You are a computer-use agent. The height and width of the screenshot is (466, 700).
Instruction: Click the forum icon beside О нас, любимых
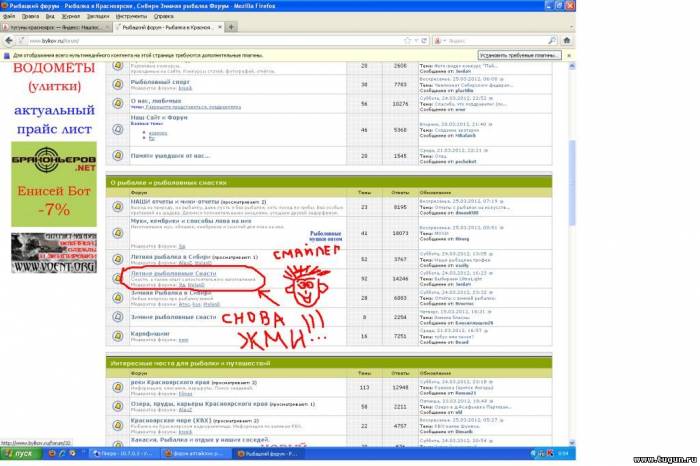tap(118, 103)
